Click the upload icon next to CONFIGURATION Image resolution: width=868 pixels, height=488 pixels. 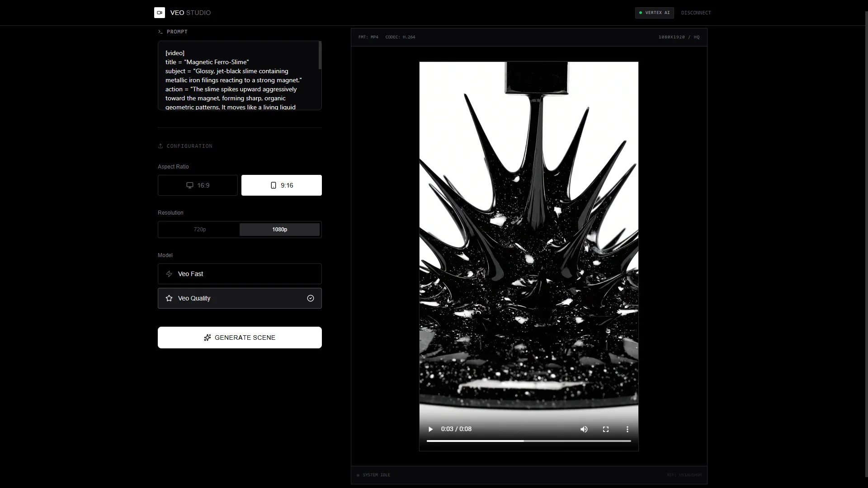point(161,145)
